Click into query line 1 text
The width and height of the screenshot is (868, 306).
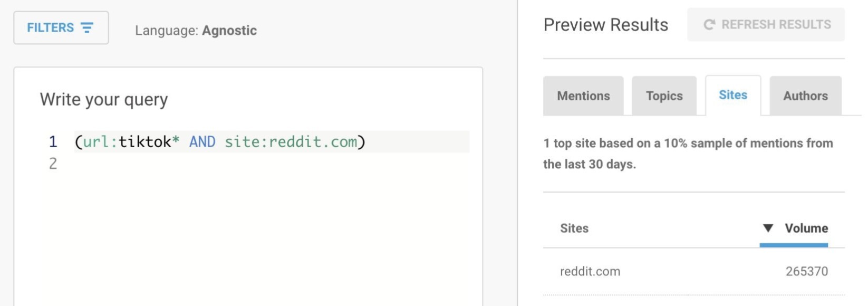(272, 142)
